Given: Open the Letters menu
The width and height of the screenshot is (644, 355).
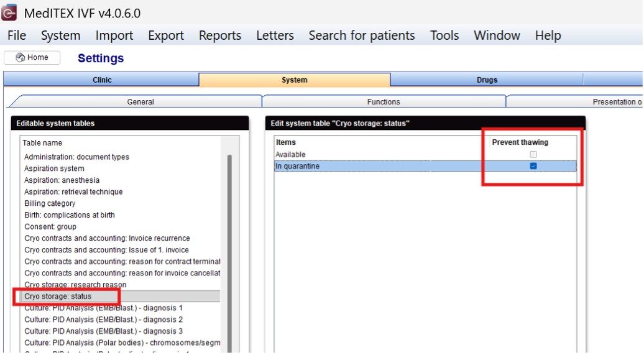Looking at the screenshot, I should tap(275, 35).
